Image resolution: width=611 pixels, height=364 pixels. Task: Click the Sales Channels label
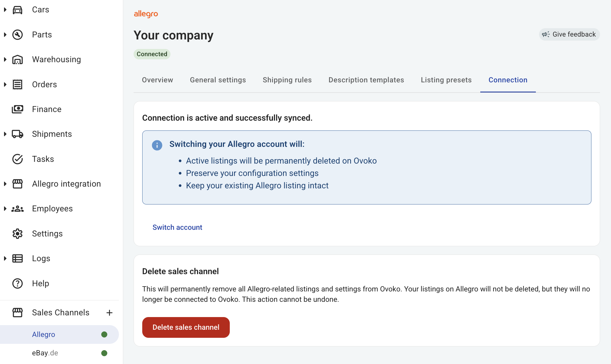tap(61, 312)
